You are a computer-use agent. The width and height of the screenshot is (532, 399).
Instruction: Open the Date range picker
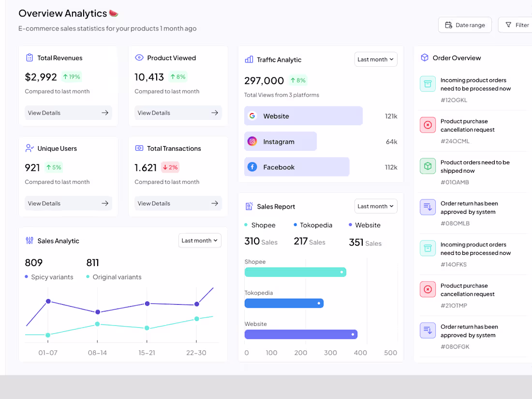[465, 24]
